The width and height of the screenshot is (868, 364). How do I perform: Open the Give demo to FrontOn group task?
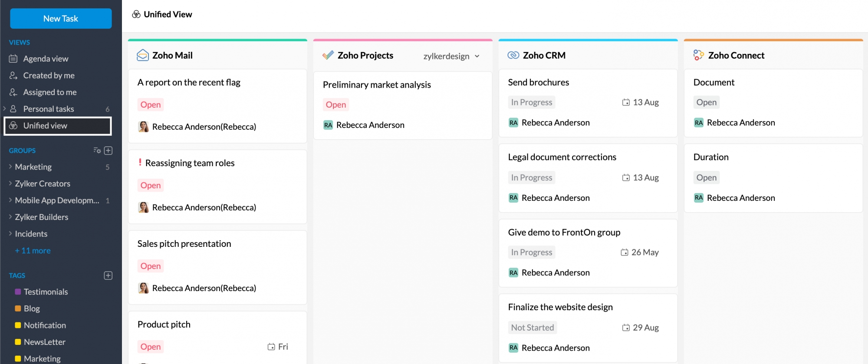coord(588,253)
